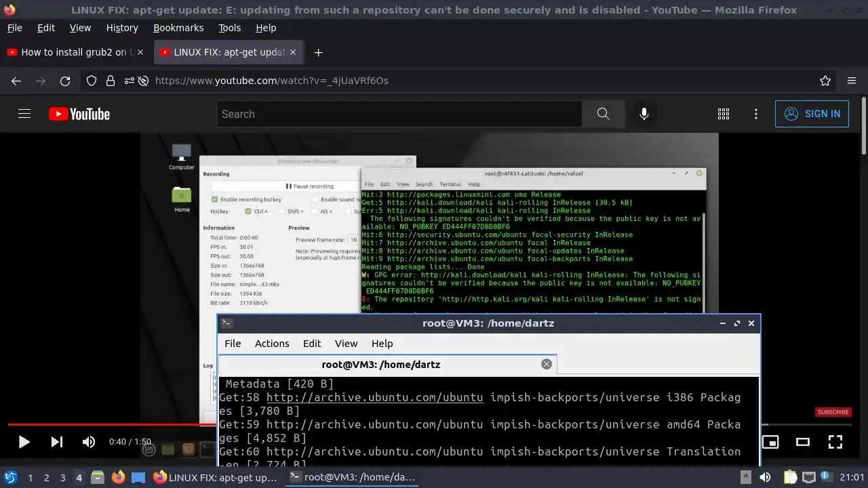868x488 pixels.
Task: Open Firefox View menu
Action: (80, 28)
